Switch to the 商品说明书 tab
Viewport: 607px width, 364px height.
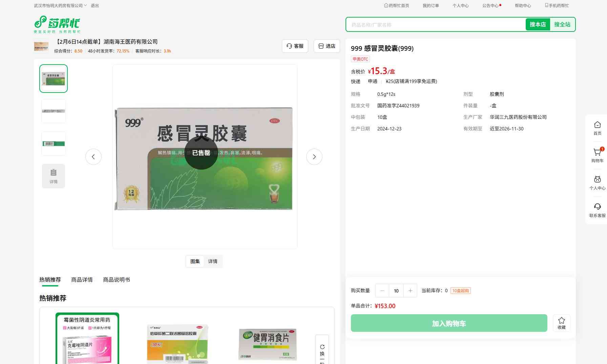point(116,280)
